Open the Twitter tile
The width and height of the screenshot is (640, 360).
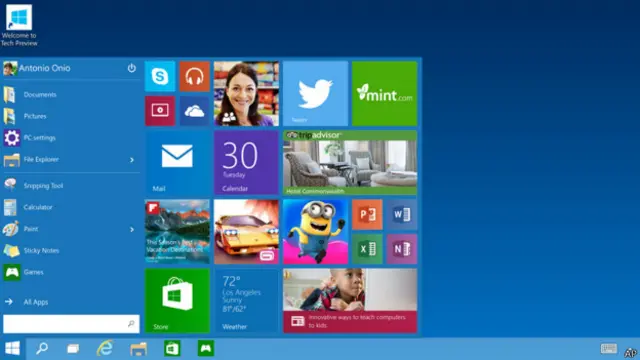click(316, 93)
